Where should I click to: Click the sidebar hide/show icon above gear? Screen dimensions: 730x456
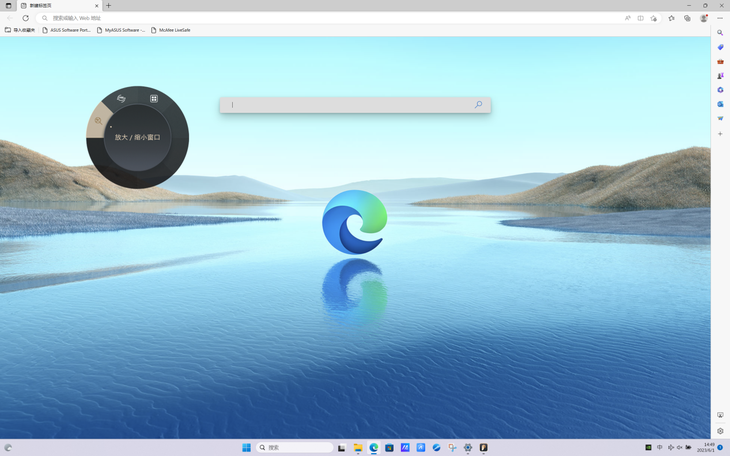pyautogui.click(x=720, y=415)
